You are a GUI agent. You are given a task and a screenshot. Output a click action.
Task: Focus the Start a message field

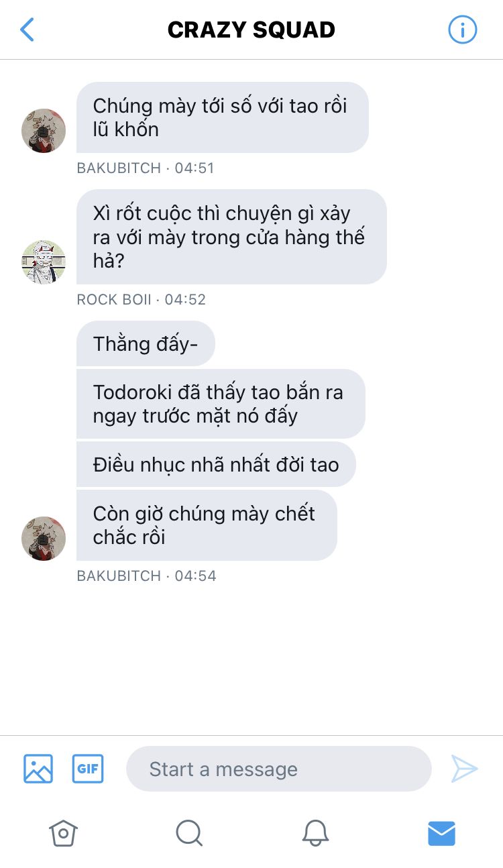coord(278,769)
